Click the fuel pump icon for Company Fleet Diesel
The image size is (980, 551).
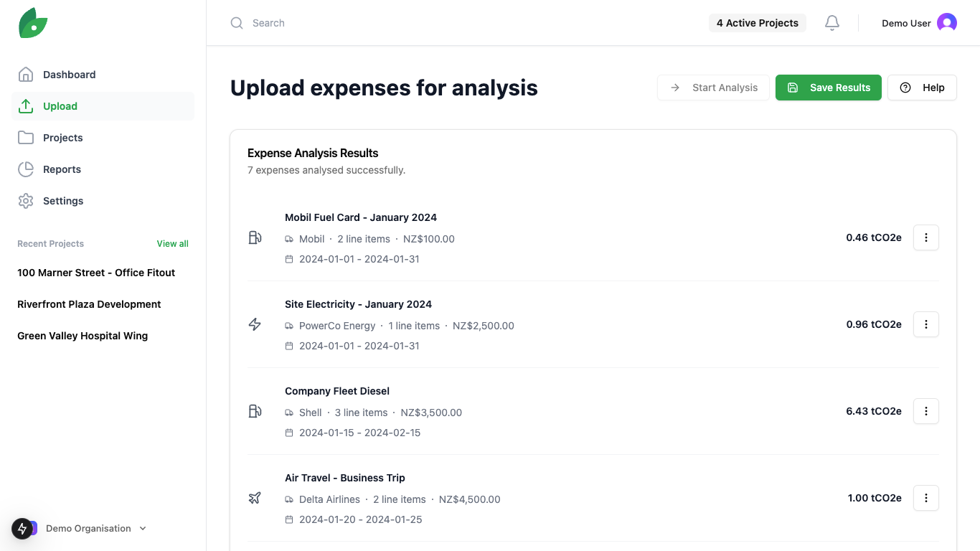click(255, 411)
